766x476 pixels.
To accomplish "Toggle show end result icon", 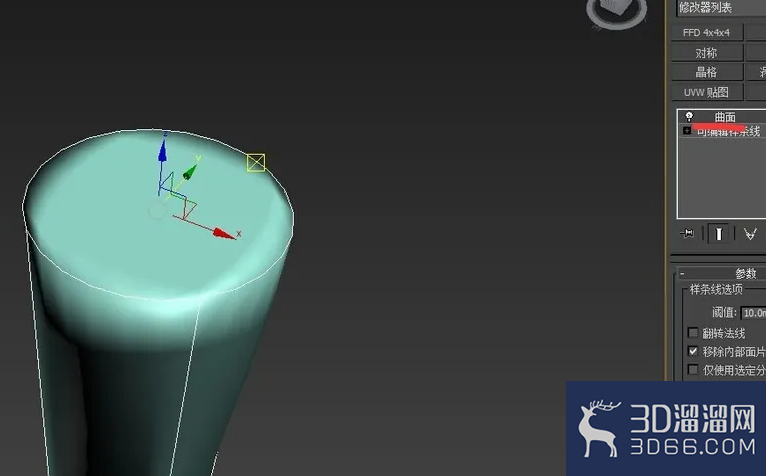I will (x=719, y=234).
